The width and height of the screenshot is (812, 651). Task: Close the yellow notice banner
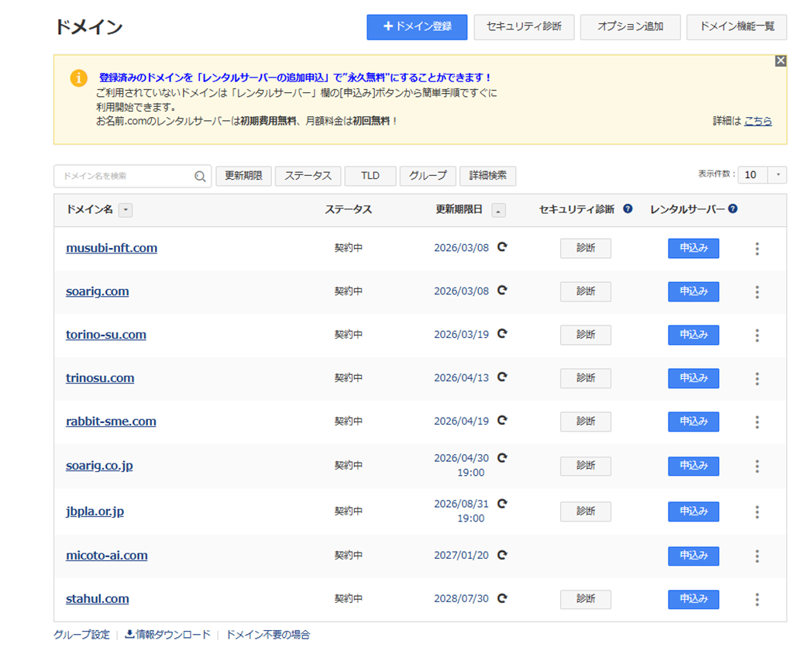click(780, 61)
